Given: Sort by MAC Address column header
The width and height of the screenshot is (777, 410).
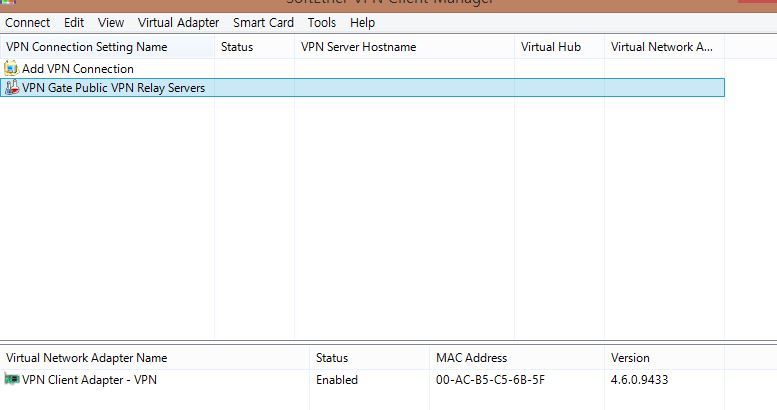Looking at the screenshot, I should [517, 357].
